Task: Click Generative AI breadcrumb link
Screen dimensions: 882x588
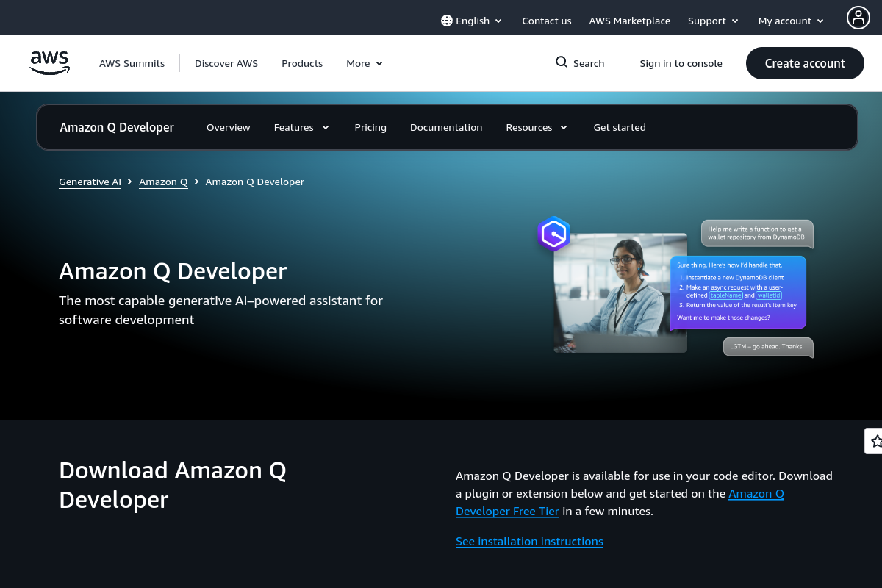Action: [90, 182]
